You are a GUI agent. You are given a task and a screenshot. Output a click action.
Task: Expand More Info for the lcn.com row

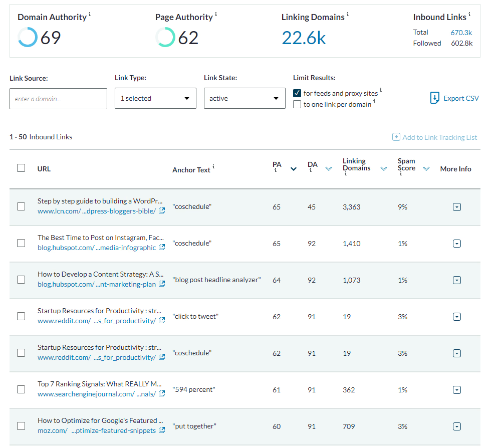coord(456,206)
